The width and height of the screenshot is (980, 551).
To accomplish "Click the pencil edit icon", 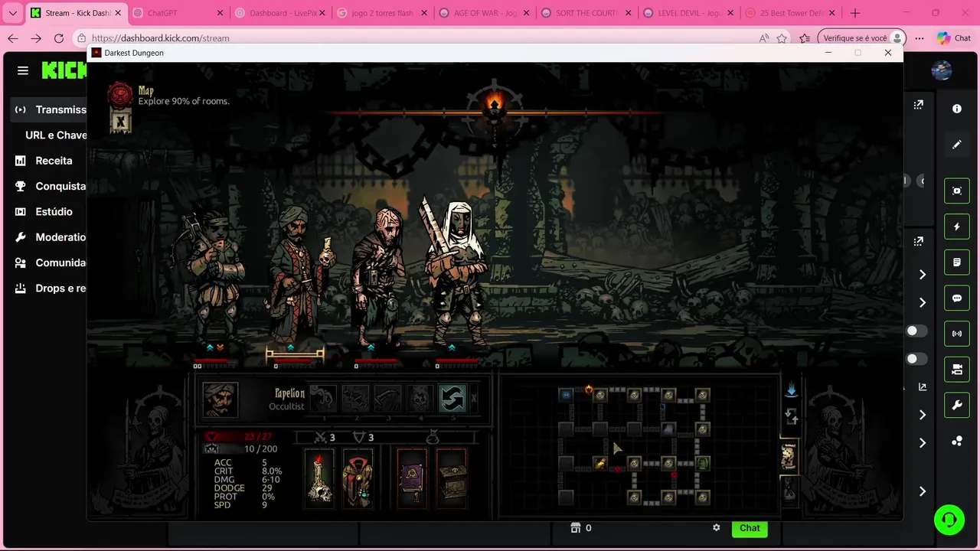I will click(x=957, y=144).
